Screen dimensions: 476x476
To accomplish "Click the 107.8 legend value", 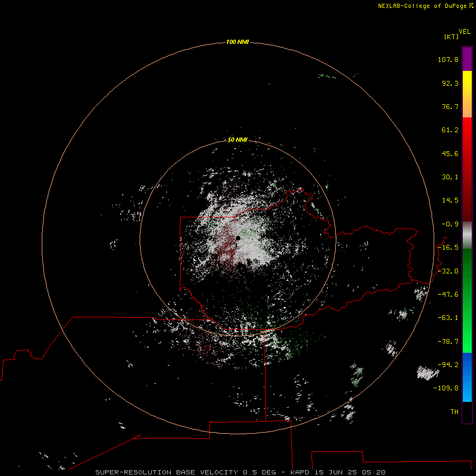I will click(448, 59).
